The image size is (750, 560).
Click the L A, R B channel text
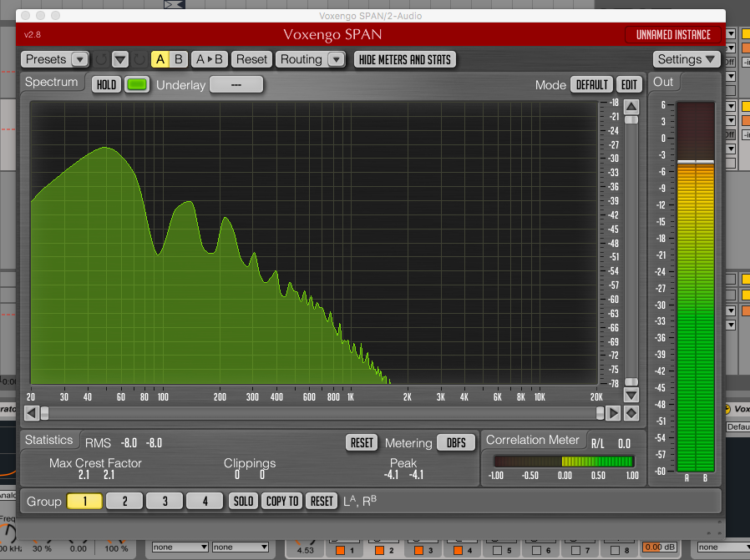(x=360, y=502)
